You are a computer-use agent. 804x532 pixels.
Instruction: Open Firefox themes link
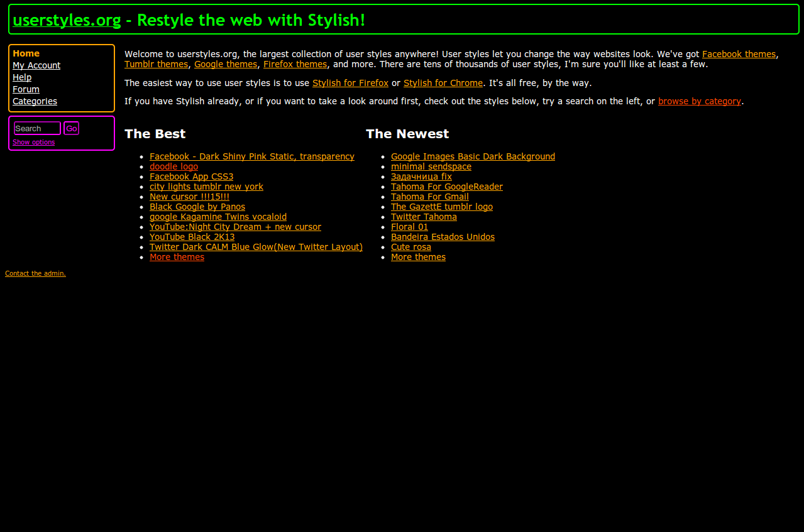(295, 64)
